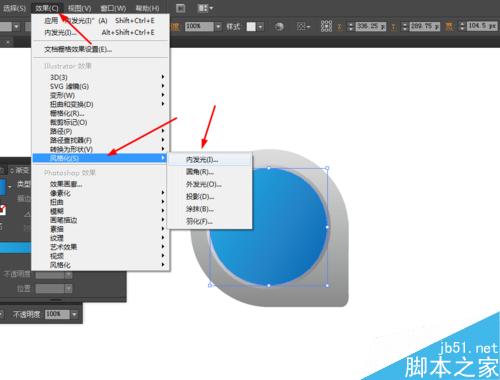Screen dimensions: 500x380
Task: Click the top anchor point of blue circle
Action: (269, 168)
